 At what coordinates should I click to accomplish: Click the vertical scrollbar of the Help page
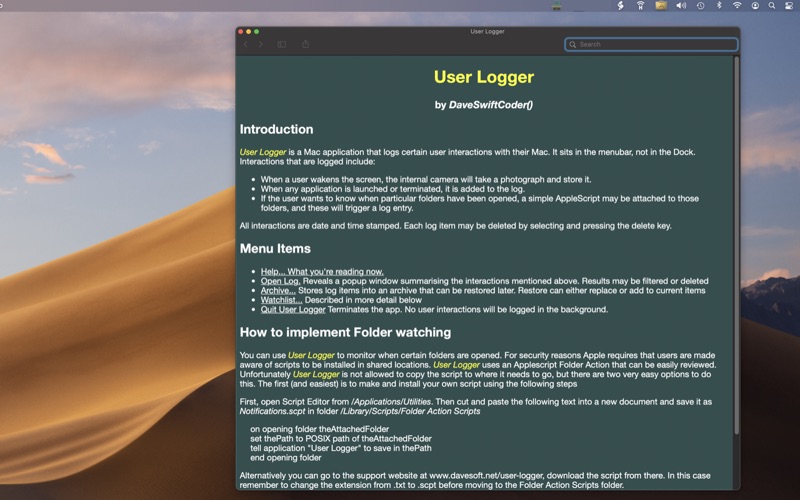(x=736, y=245)
